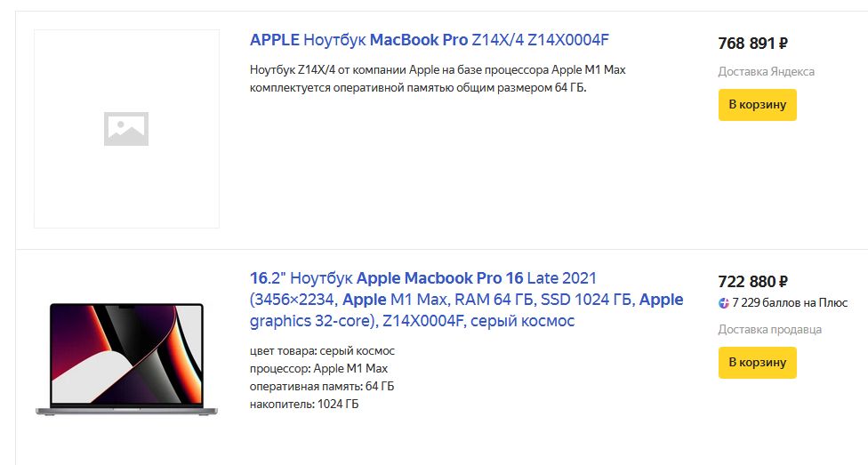Add the 722 880 ₽ MacBook to cart
Viewport: 868px width, 465px height.
point(757,363)
